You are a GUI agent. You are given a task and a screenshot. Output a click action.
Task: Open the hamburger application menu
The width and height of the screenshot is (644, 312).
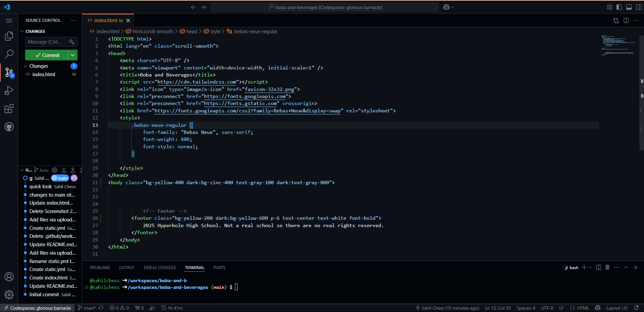(9, 20)
